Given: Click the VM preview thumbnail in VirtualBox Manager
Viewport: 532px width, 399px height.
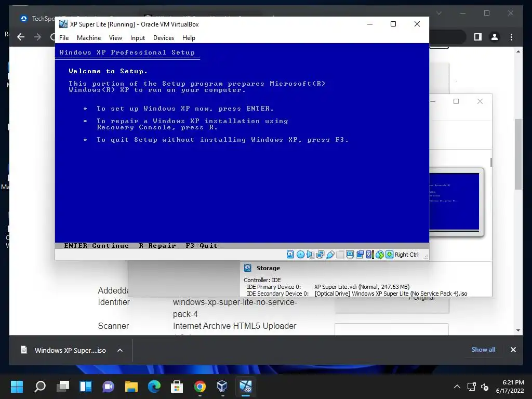Looking at the screenshot, I should click(x=454, y=202).
